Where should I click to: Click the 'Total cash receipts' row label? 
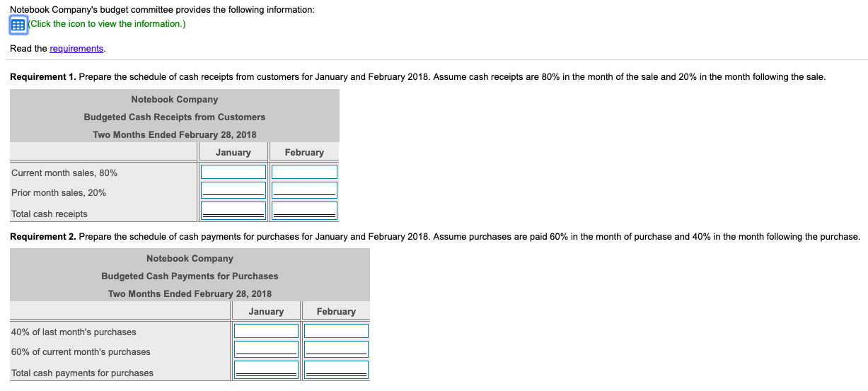coord(50,214)
